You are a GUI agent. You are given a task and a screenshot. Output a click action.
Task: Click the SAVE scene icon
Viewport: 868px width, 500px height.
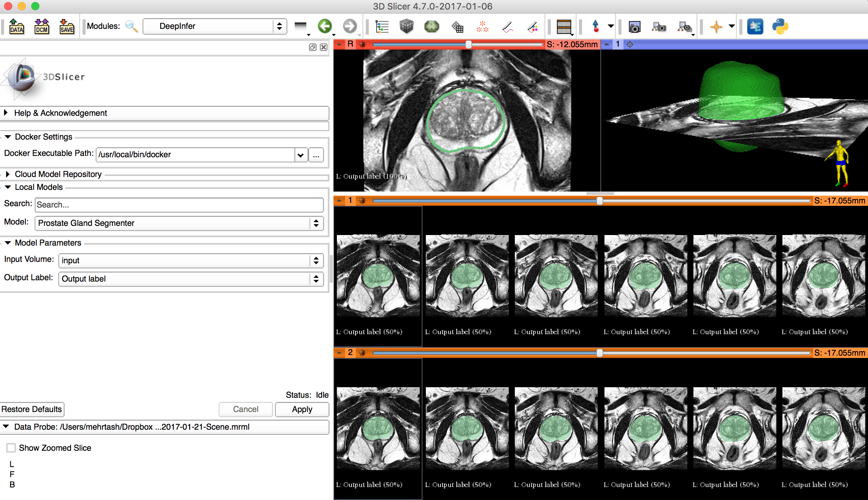pos(67,26)
